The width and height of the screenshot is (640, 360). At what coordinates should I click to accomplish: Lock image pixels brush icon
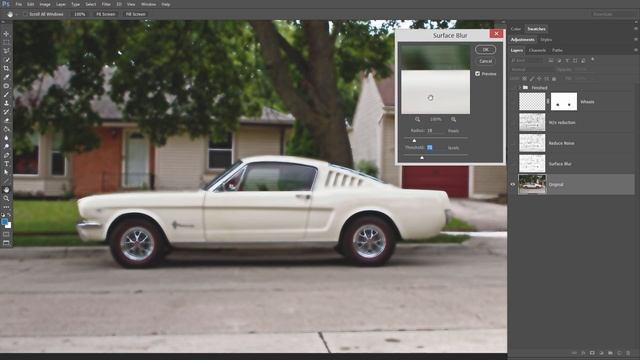point(532,78)
